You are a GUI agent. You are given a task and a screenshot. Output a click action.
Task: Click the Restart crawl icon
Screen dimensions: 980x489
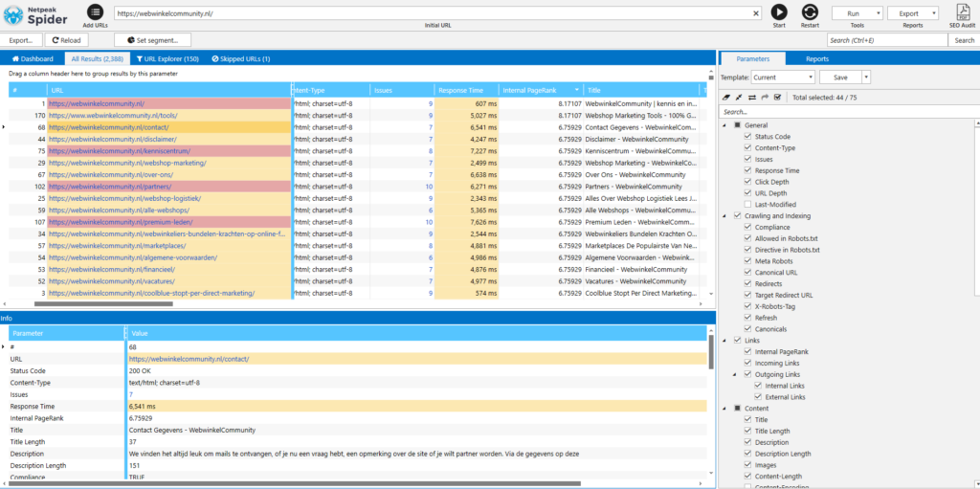coord(810,11)
